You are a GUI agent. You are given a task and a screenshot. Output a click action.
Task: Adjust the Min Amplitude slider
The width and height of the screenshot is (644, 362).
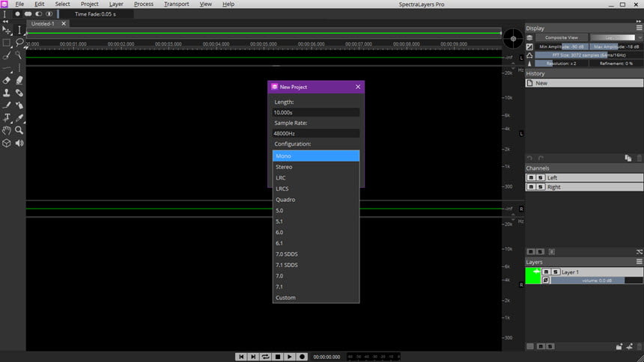[562, 46]
